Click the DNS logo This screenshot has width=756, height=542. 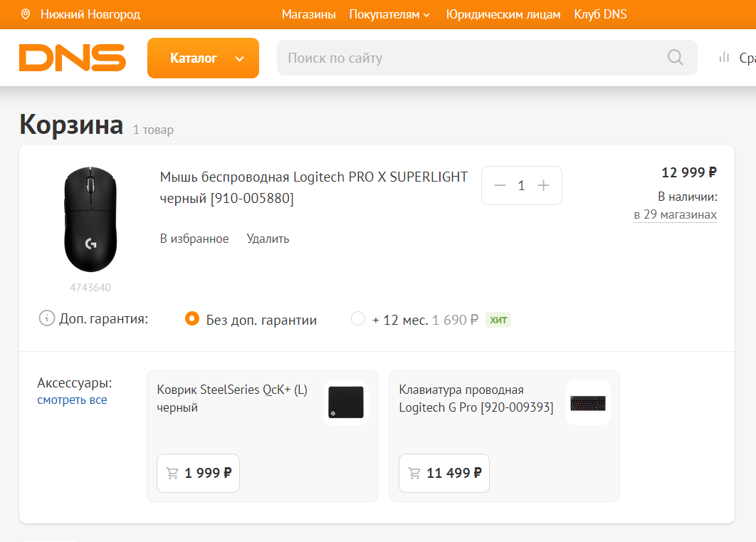pos(72,58)
